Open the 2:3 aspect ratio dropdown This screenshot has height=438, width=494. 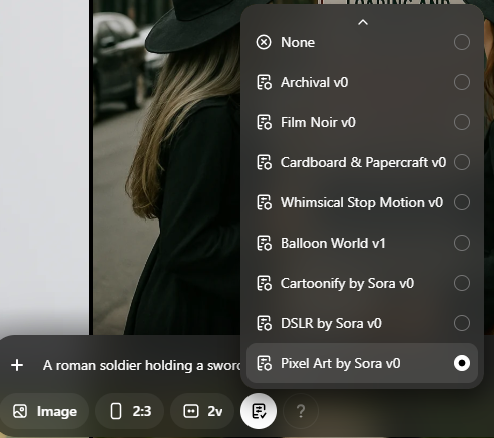point(130,411)
